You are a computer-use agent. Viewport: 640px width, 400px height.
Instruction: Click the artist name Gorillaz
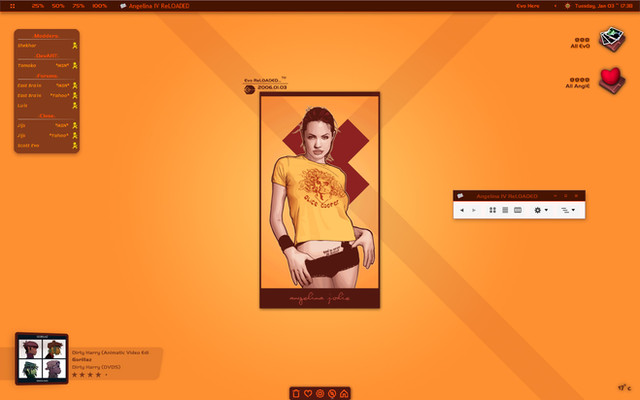click(x=82, y=360)
